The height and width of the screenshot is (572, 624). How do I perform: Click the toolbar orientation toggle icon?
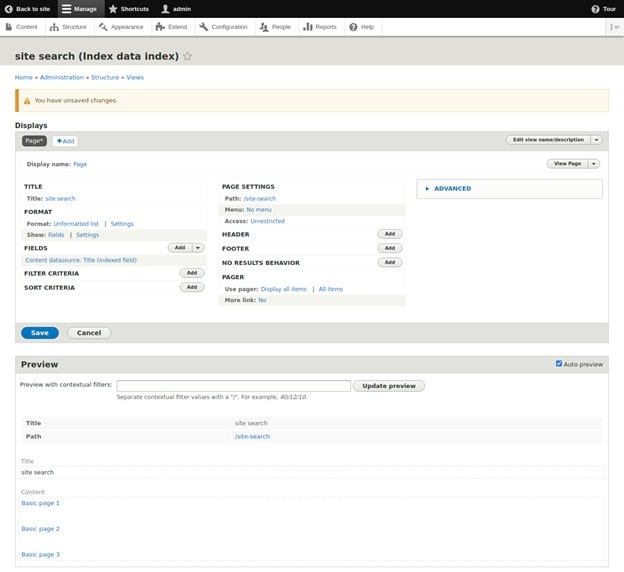tap(613, 27)
